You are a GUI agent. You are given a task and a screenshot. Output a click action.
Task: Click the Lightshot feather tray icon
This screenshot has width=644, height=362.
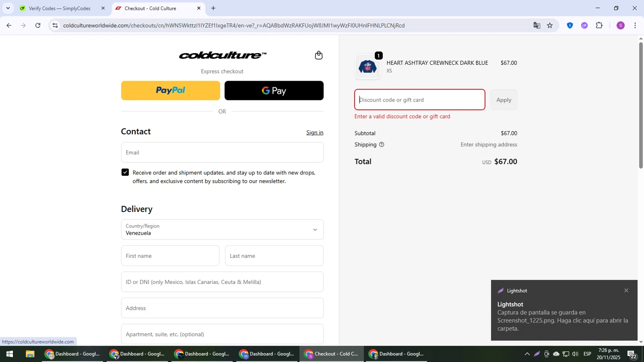(537, 354)
